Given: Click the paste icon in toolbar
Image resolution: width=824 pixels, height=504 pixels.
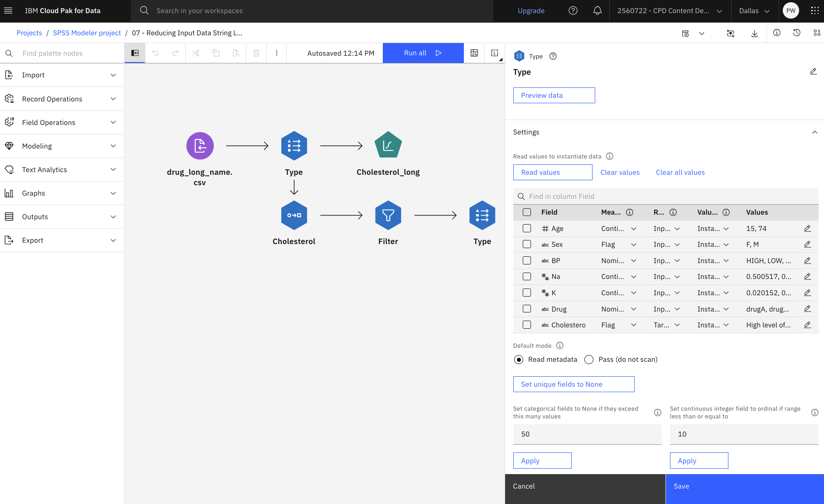Looking at the screenshot, I should 236,53.
